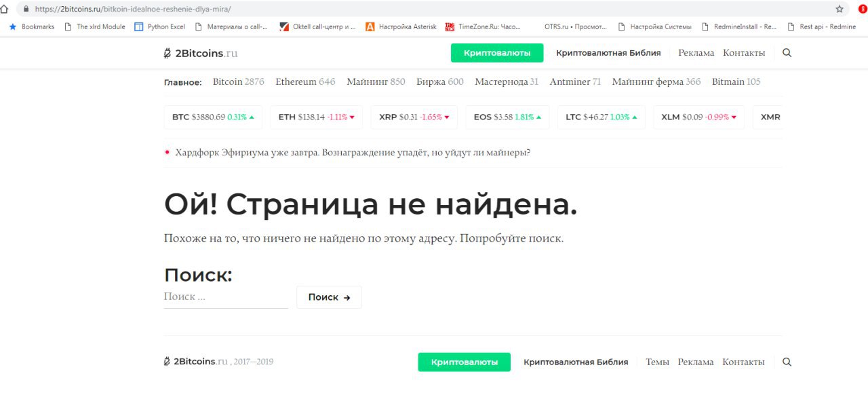Open the Bookmarks folder star icon

pos(12,27)
